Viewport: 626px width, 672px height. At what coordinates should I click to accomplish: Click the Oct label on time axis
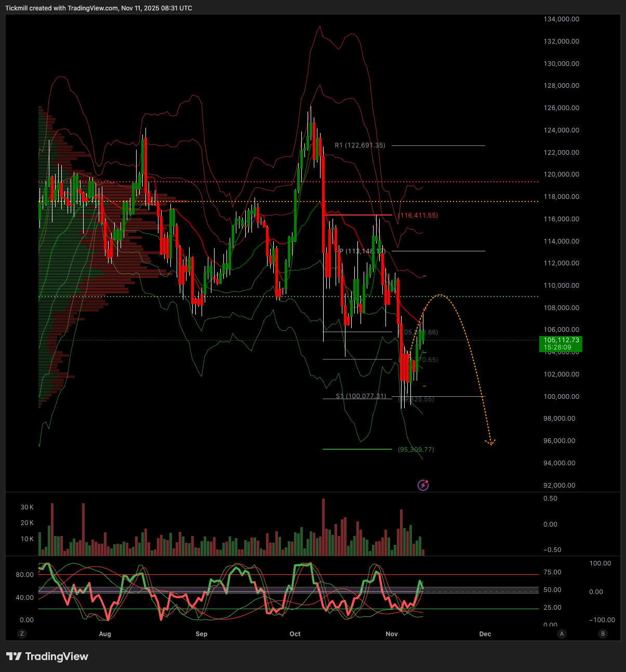pyautogui.click(x=295, y=634)
